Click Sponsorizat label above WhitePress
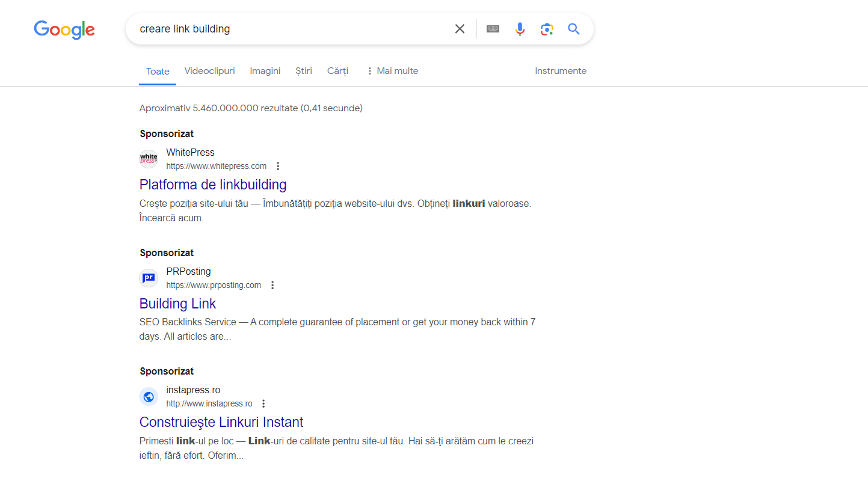 click(x=167, y=134)
